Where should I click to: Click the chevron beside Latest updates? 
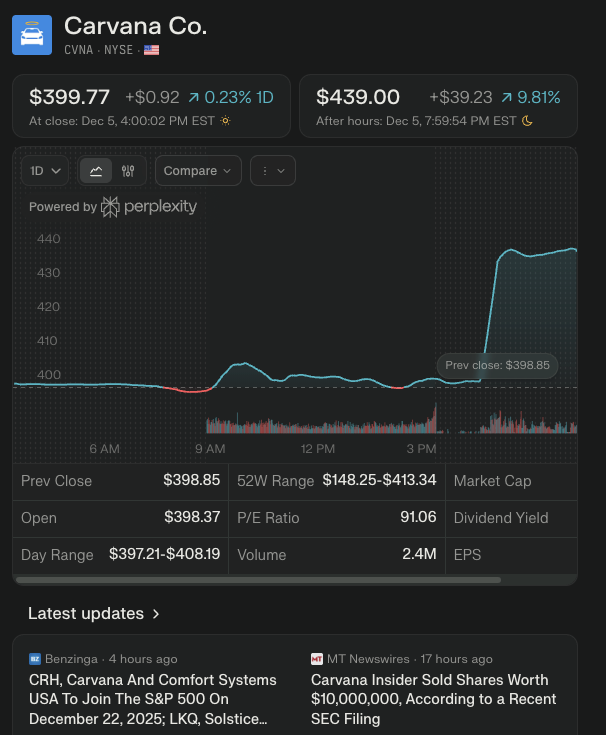click(156, 614)
